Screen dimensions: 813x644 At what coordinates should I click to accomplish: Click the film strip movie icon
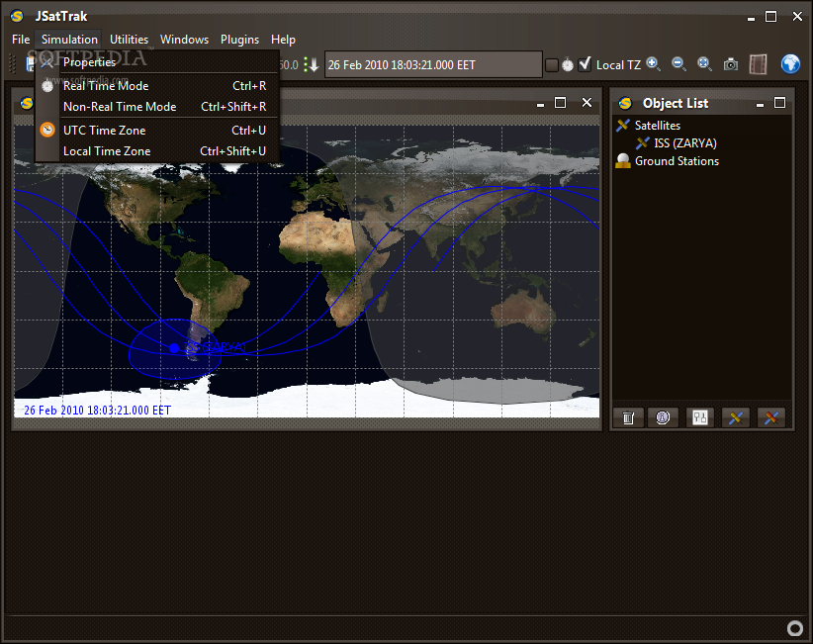(x=758, y=65)
